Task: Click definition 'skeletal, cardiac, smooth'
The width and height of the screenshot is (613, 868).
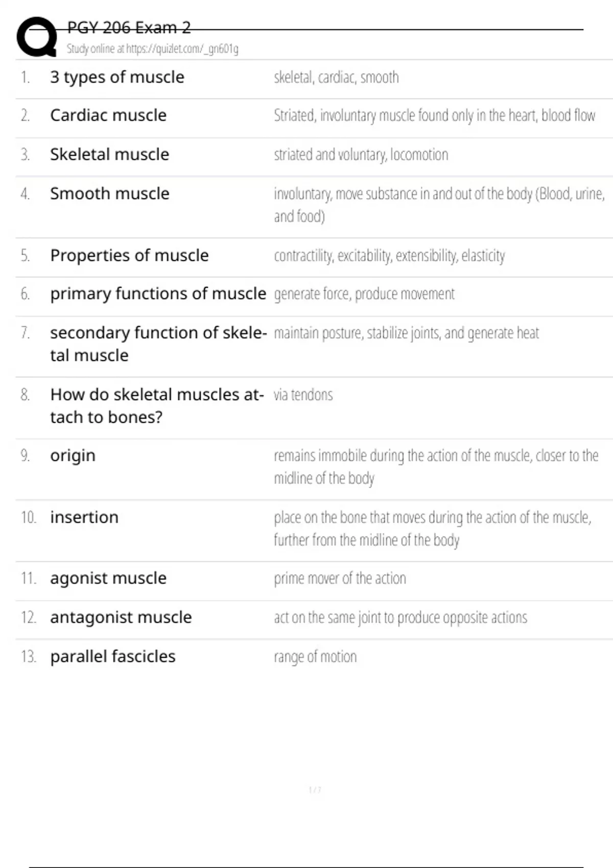Action: coord(336,77)
